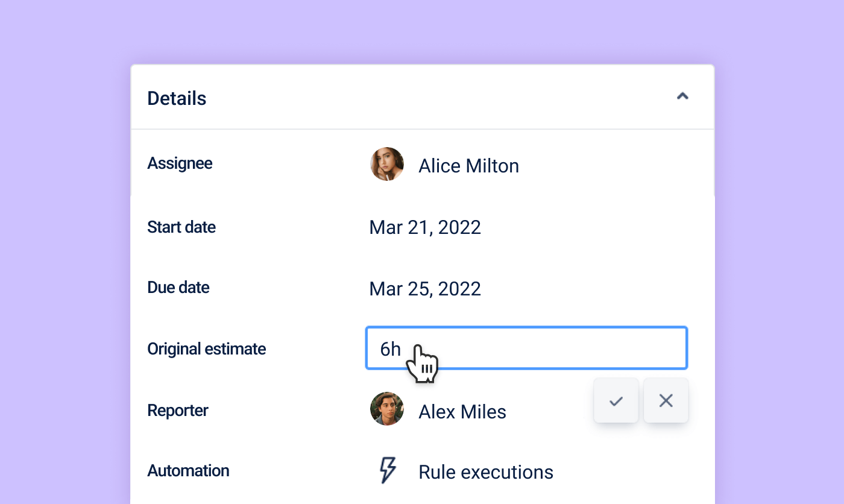Click the Details panel heading

click(x=177, y=98)
